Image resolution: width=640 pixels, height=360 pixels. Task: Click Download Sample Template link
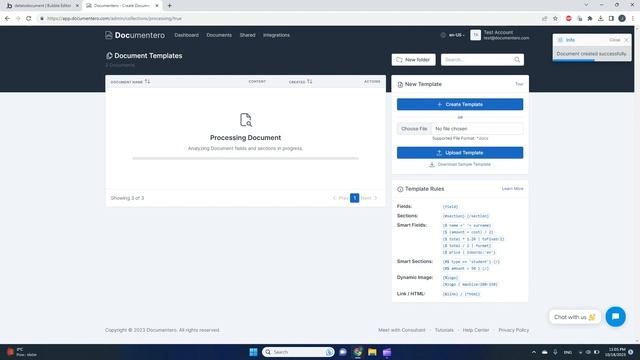click(460, 164)
